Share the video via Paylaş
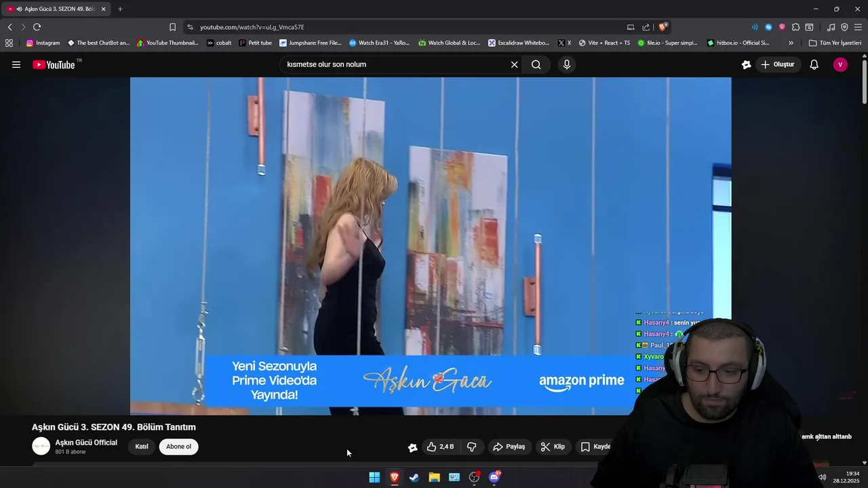The height and width of the screenshot is (488, 868). (509, 447)
